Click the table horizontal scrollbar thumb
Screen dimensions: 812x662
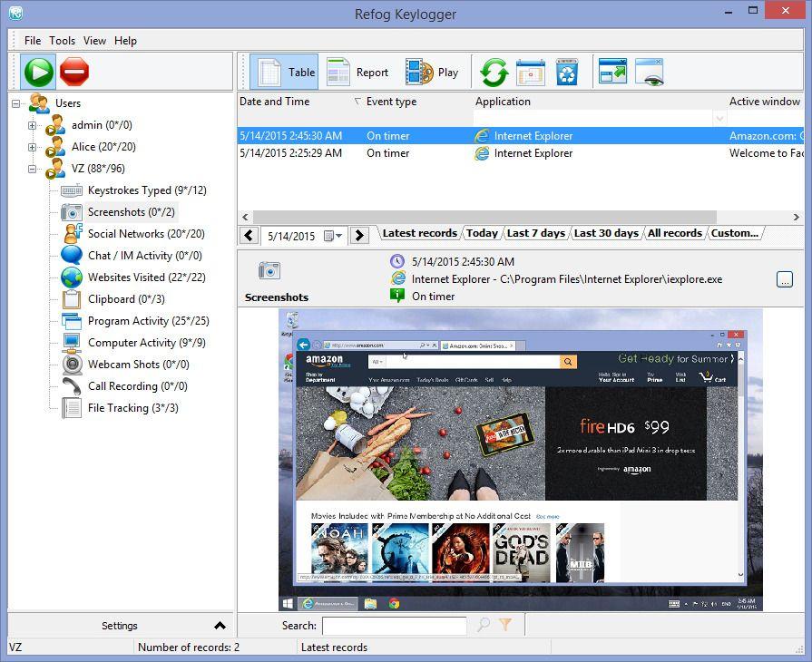484,218
